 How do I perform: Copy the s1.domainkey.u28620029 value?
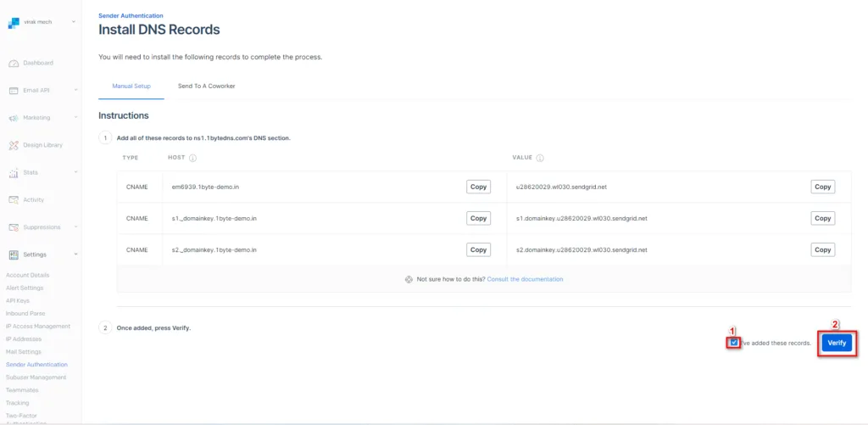tap(822, 218)
